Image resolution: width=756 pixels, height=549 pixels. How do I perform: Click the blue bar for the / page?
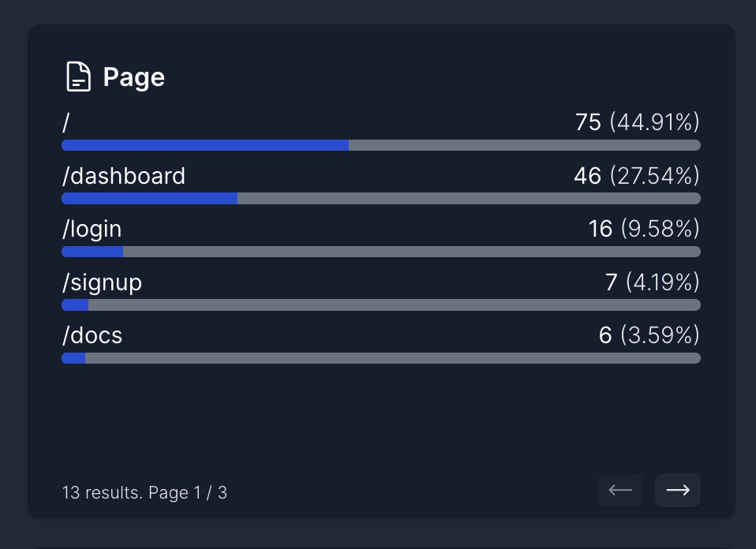click(x=205, y=145)
